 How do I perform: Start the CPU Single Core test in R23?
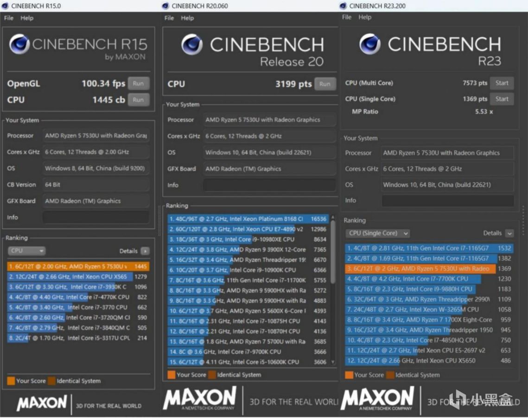click(x=502, y=99)
